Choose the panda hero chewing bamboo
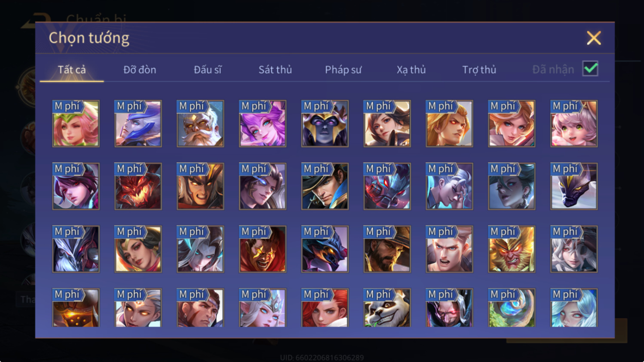644x362 pixels. point(387,308)
